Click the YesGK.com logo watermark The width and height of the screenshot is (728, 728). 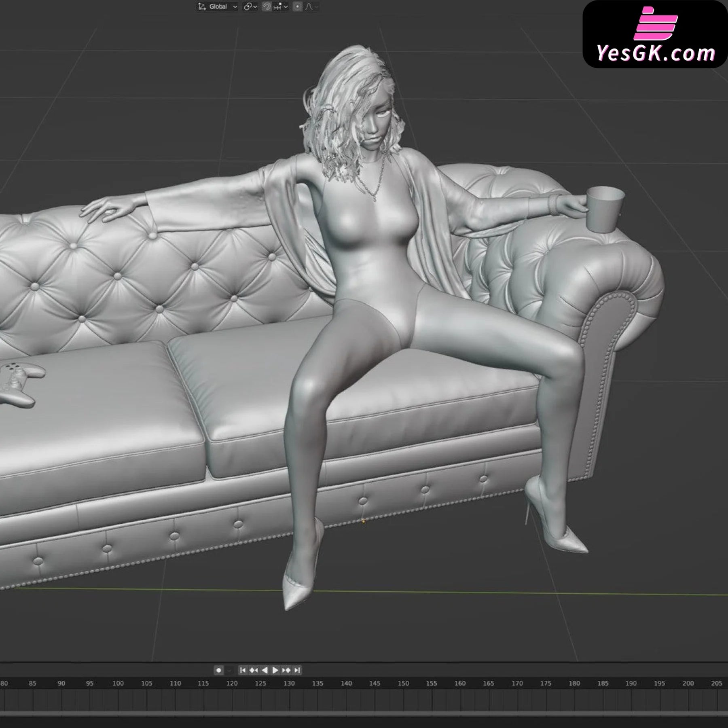pos(655,34)
